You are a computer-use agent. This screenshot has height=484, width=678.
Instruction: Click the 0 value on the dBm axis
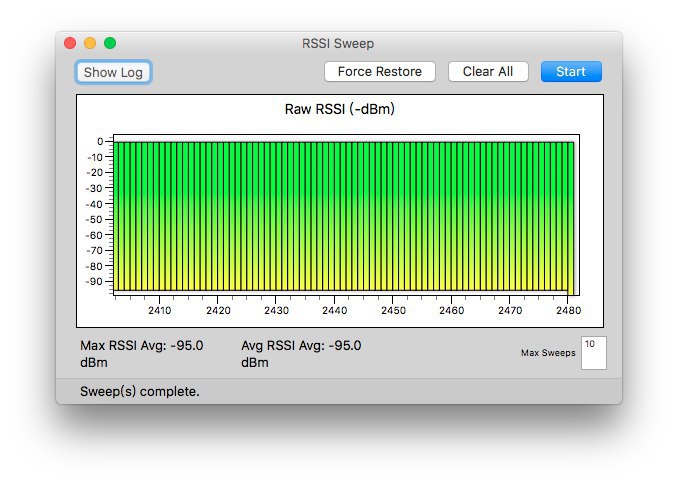pyautogui.click(x=100, y=141)
